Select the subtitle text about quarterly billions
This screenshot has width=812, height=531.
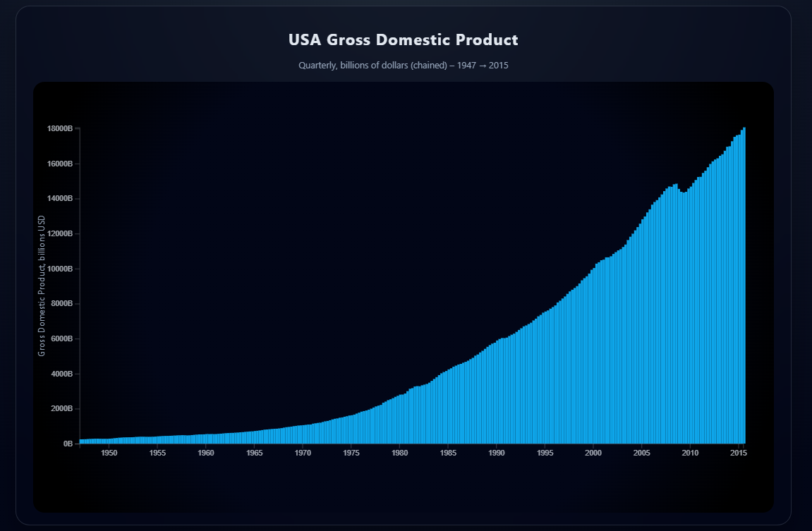(405, 66)
